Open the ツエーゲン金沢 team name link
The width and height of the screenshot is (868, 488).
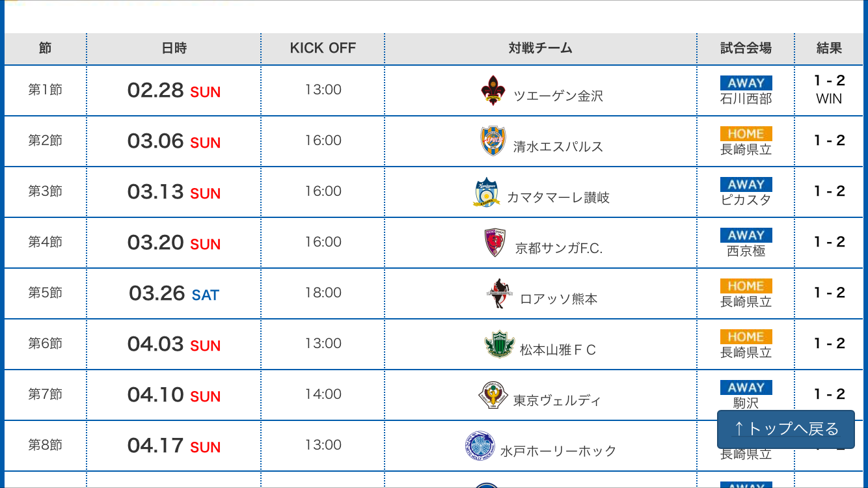pyautogui.click(x=558, y=96)
